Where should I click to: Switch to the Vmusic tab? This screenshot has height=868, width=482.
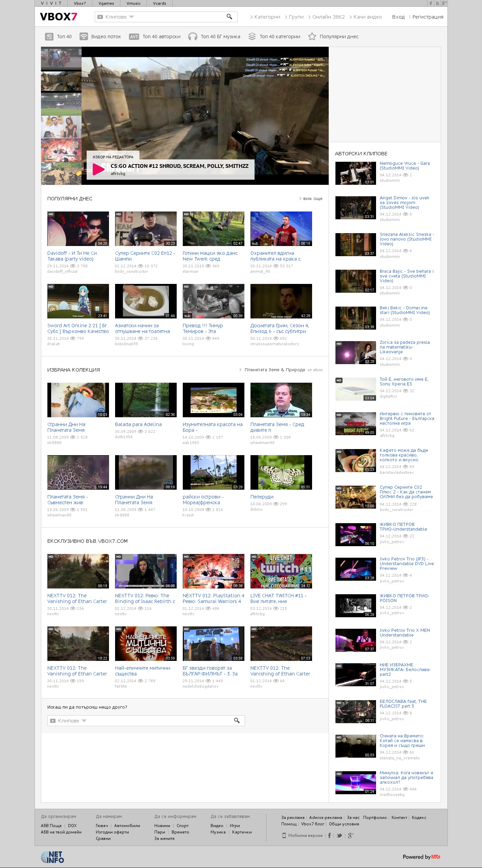133,3
